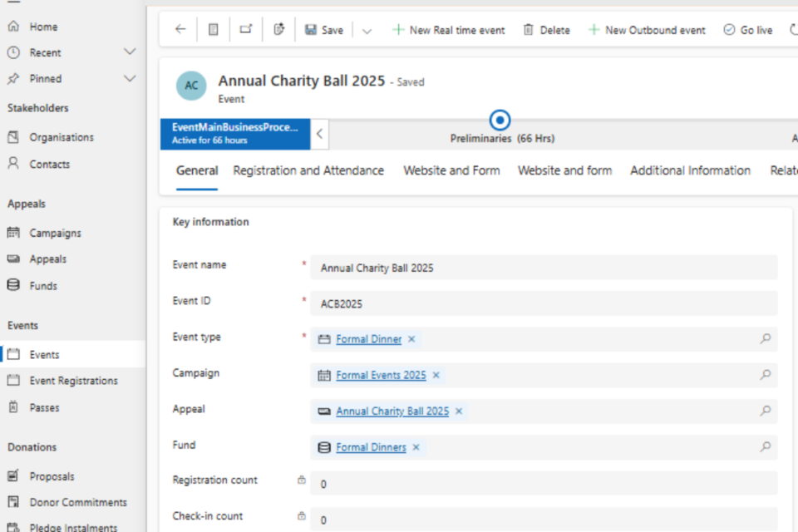This screenshot has width=798, height=532.
Task: Open the Save options dropdown arrow
Action: click(x=367, y=31)
